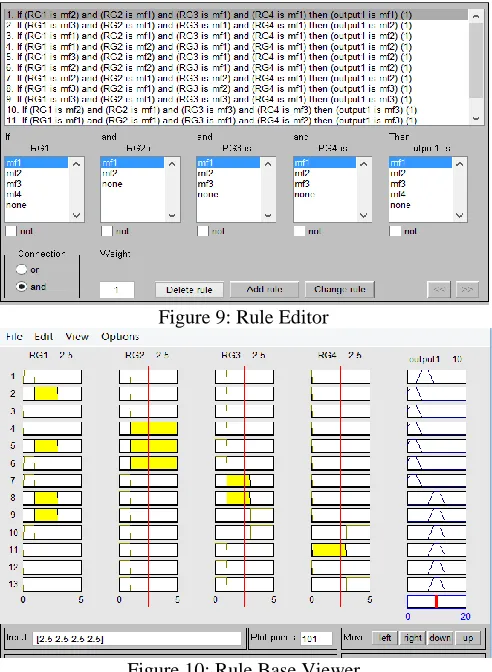Image resolution: width=492 pixels, height=672 pixels.
Task: Click the >> shift-right button
Action: pyautogui.click(x=467, y=290)
